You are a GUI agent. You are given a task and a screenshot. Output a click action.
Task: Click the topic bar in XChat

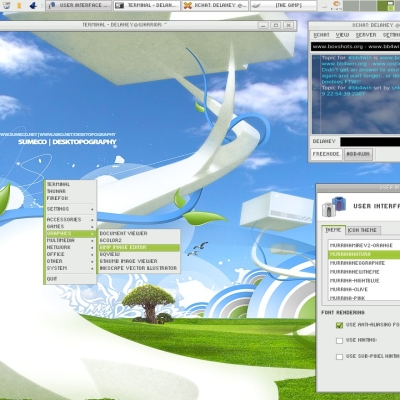(355, 47)
